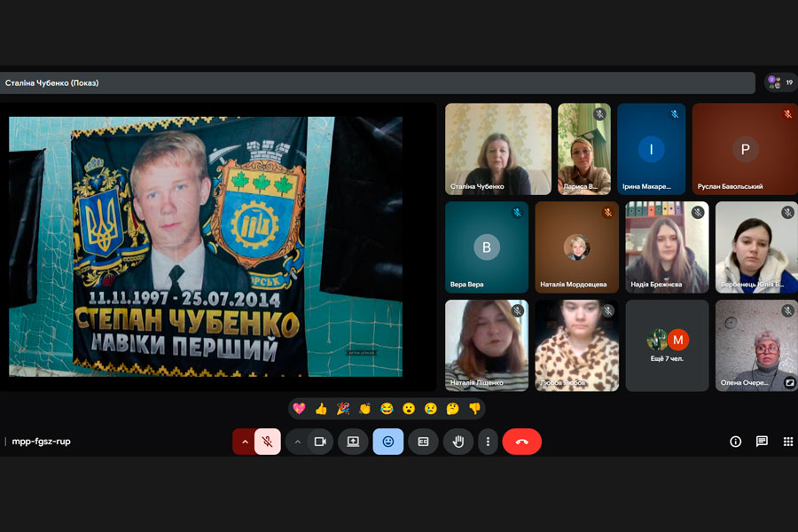Select Руслан Бавольський participant tile
The image size is (798, 532).
745,149
